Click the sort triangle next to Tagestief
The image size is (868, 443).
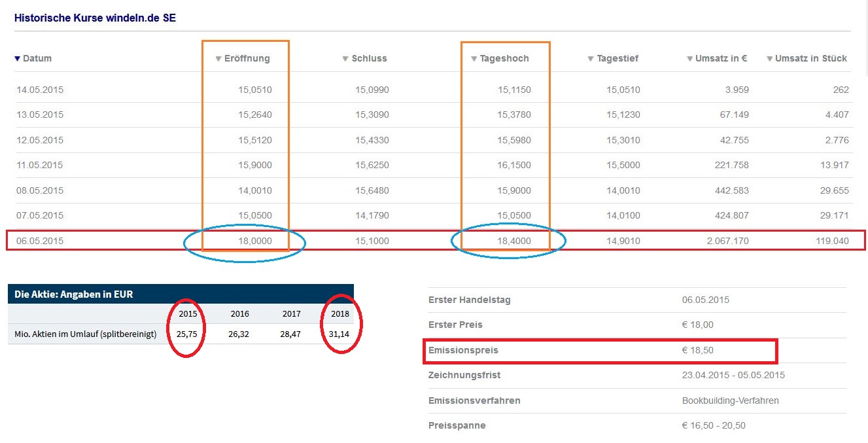pyautogui.click(x=591, y=59)
